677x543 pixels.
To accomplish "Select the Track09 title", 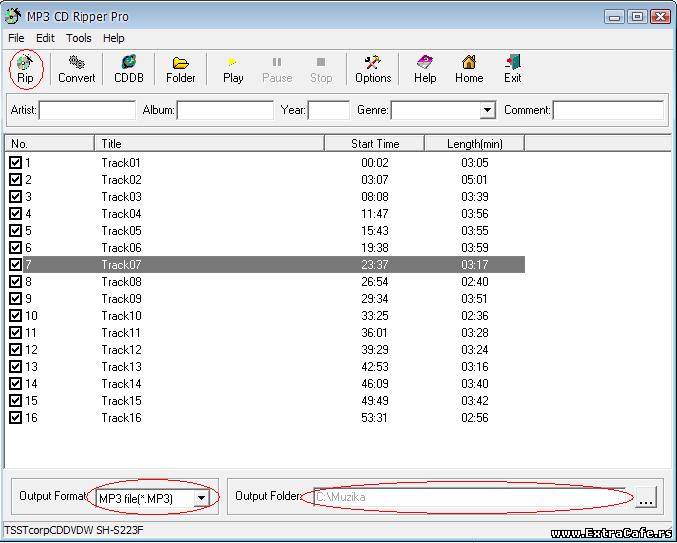I will [x=121, y=299].
